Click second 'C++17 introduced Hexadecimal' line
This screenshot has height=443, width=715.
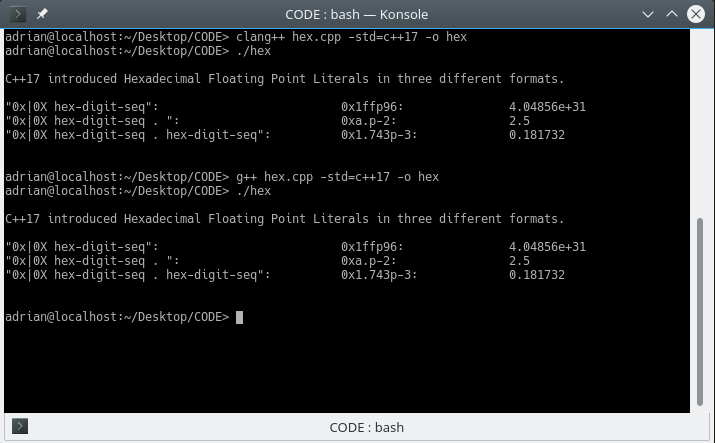[285, 219]
